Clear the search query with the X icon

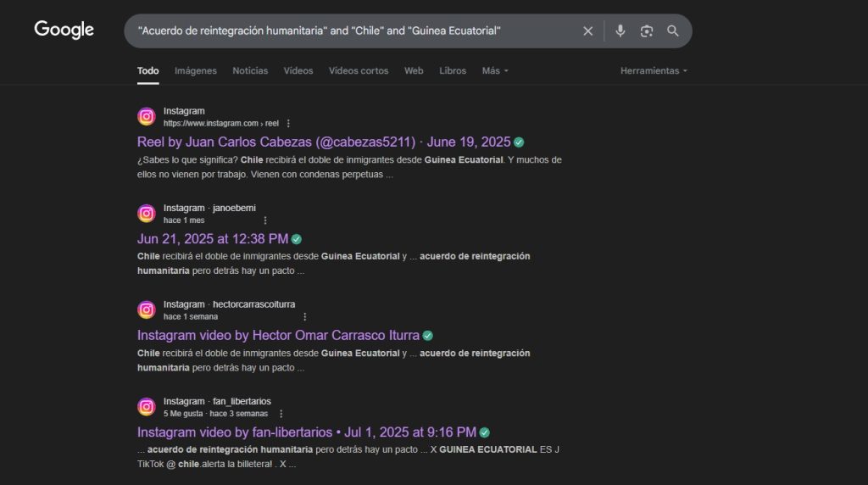(588, 31)
